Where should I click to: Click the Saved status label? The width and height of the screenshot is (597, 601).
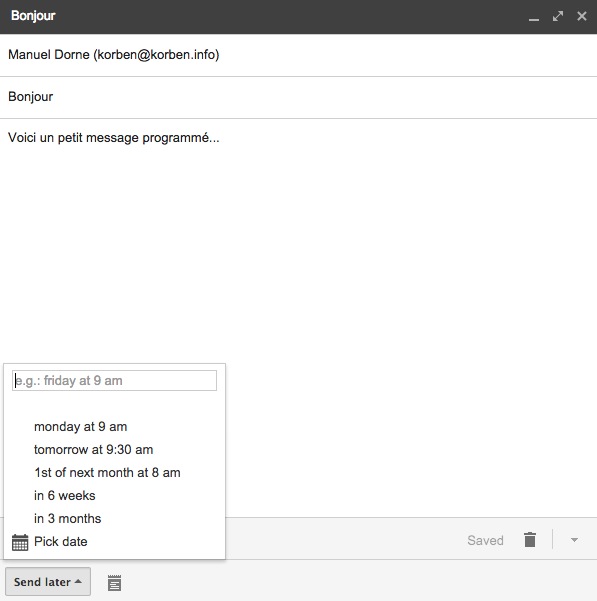point(485,540)
